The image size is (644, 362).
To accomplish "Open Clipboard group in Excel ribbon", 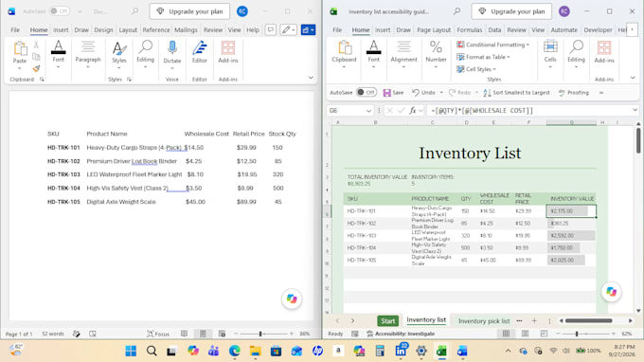I will (x=344, y=54).
